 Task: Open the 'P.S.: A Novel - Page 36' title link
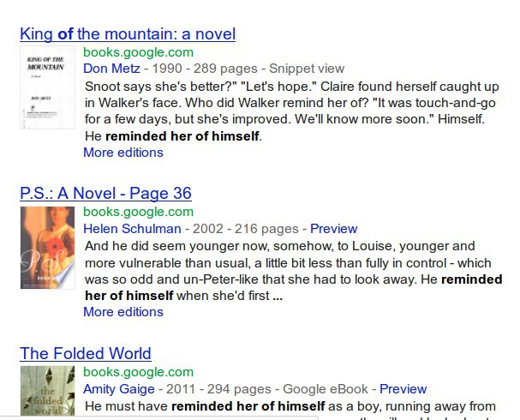(105, 194)
